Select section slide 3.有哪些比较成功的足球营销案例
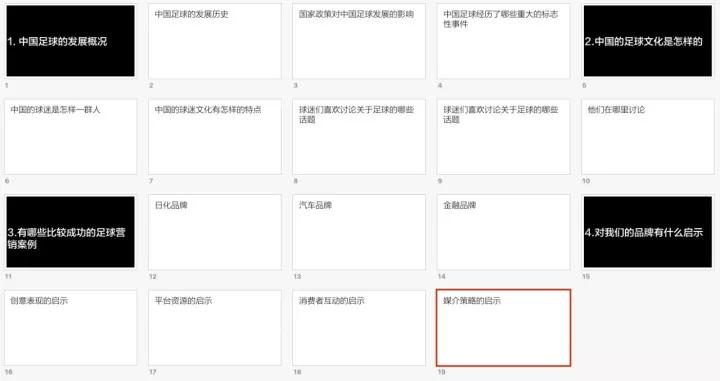Screen dimensions: 720x381 click(x=70, y=232)
